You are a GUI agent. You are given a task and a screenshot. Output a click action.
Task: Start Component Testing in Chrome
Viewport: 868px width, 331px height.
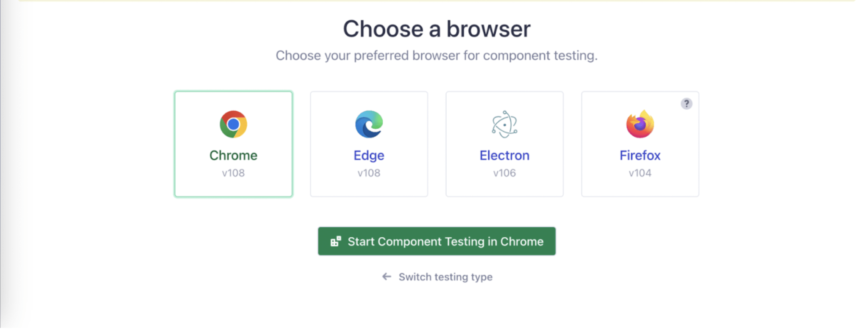(x=437, y=241)
